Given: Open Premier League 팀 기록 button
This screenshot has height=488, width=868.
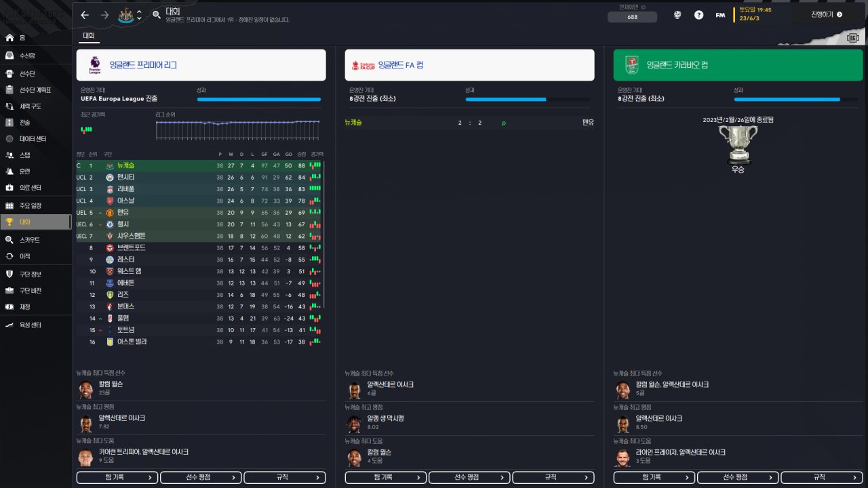Looking at the screenshot, I should [117, 477].
